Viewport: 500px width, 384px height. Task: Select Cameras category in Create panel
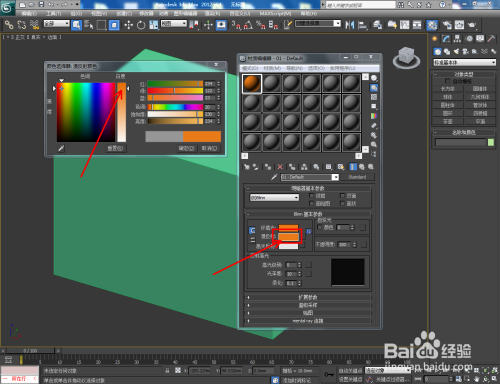[466, 51]
